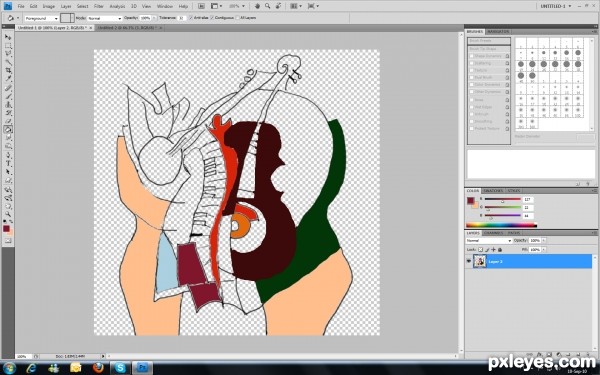Hide Layer 2 with the eye icon
Image resolution: width=600 pixels, height=375 pixels.
(x=469, y=261)
